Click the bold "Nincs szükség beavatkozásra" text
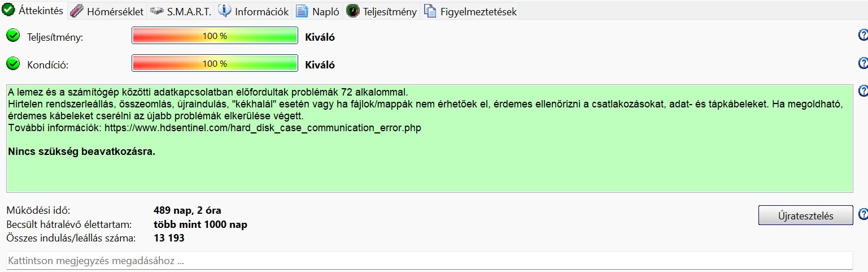Screen dimensions: 868x272 pyautogui.click(x=82, y=152)
